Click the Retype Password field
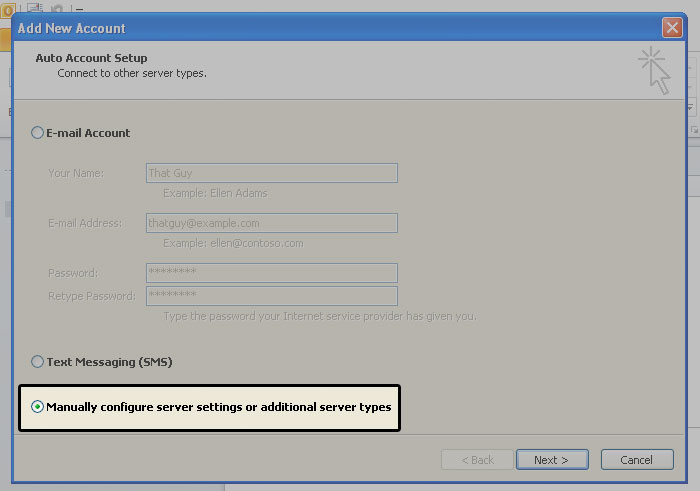The height and width of the screenshot is (491, 700). (271, 296)
